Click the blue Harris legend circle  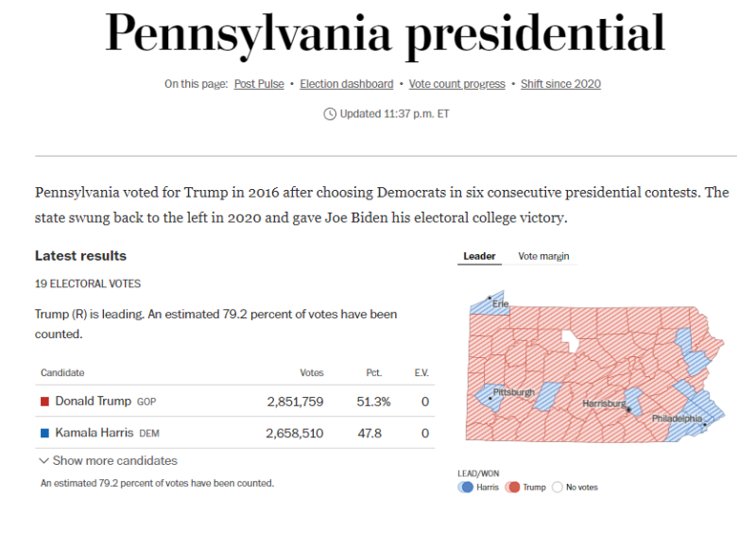pyautogui.click(x=465, y=488)
